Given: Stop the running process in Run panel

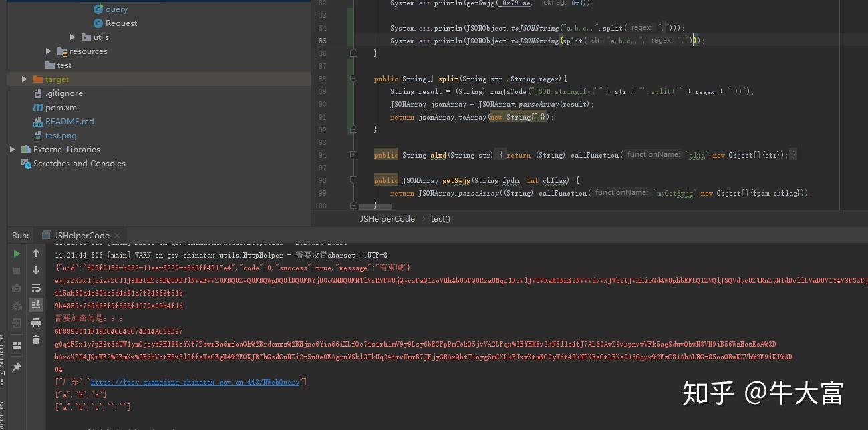Looking at the screenshot, I should [x=17, y=271].
